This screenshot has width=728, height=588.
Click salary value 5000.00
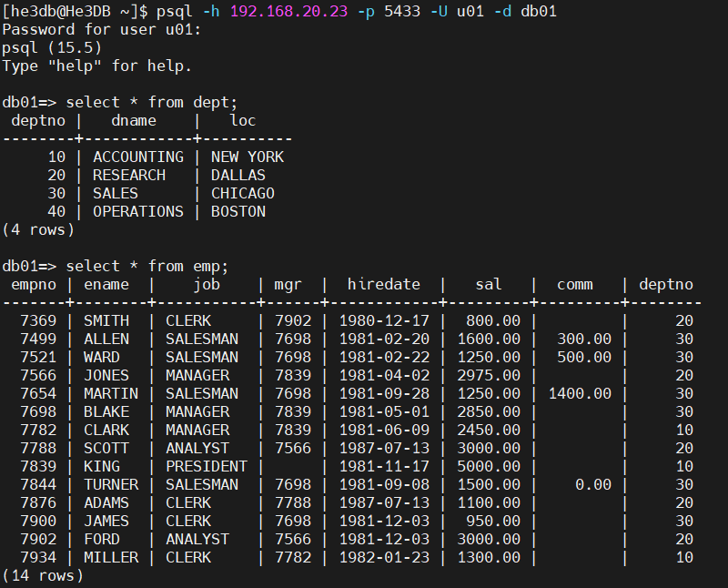[x=489, y=466]
